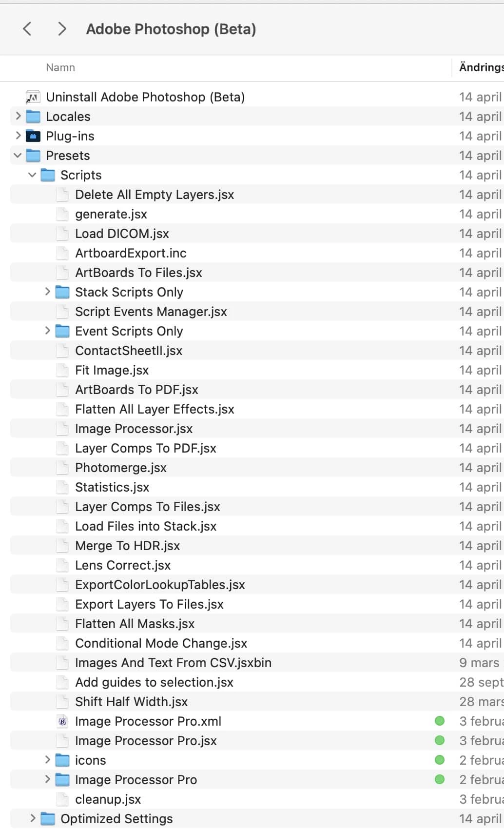Select ArtBoards To PDF.jsx

pos(136,390)
